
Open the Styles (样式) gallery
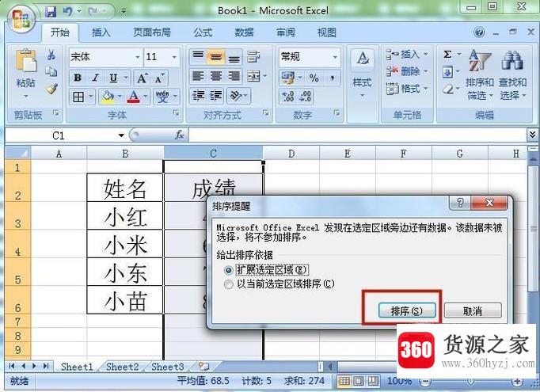click(x=363, y=73)
